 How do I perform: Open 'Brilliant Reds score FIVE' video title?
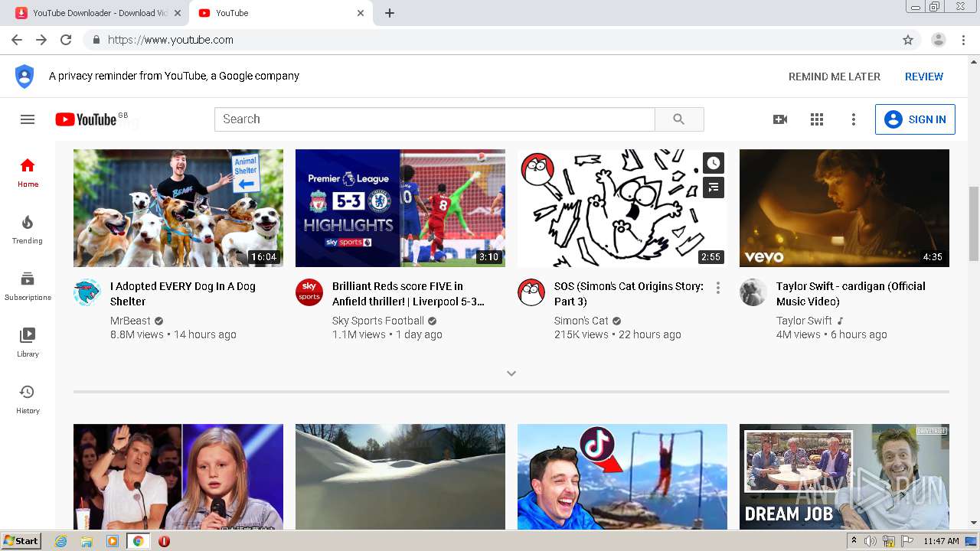pos(408,294)
